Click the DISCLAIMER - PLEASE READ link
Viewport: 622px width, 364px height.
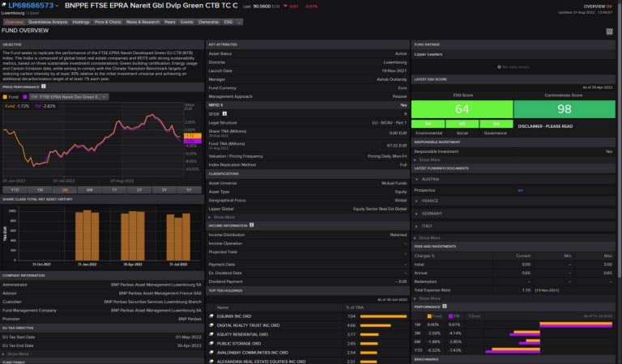point(545,126)
